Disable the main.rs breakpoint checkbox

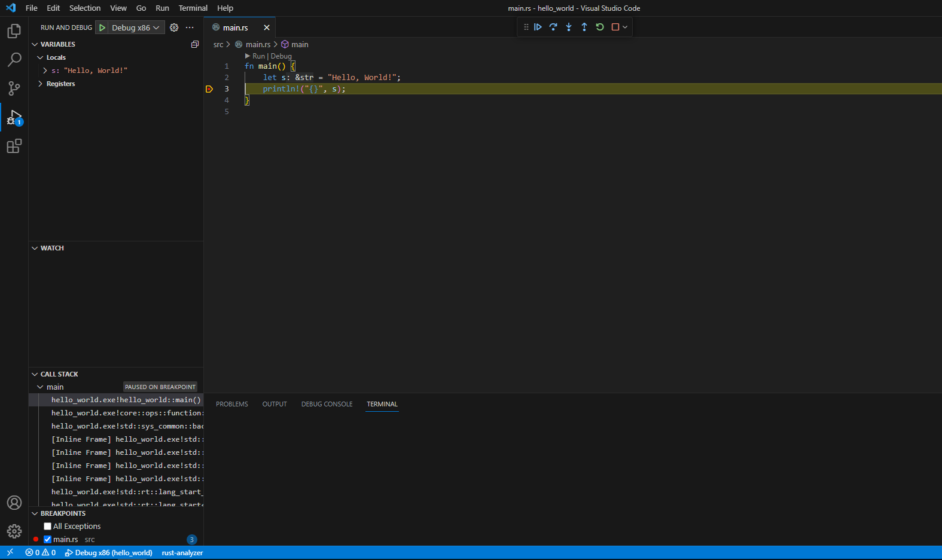click(x=48, y=540)
